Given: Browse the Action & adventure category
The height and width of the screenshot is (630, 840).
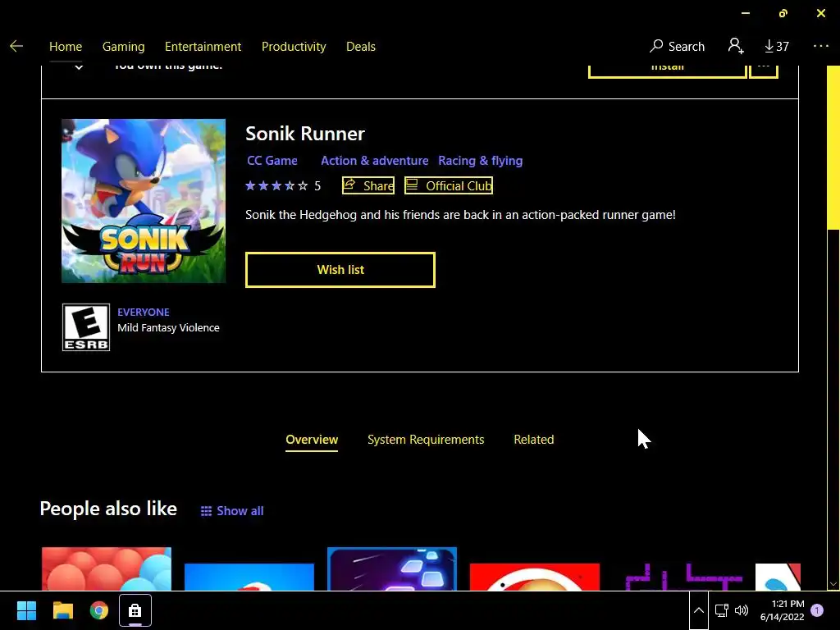Looking at the screenshot, I should pyautogui.click(x=374, y=161).
